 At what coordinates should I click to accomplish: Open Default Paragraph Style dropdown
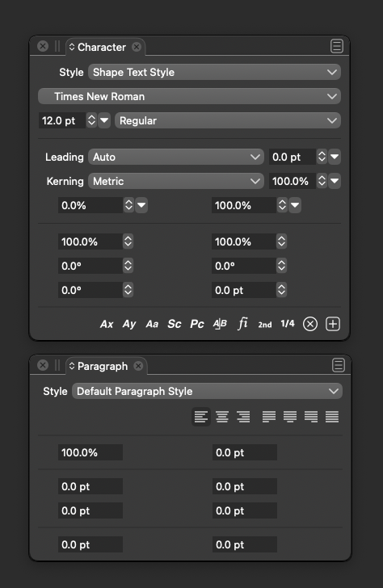tap(207, 391)
